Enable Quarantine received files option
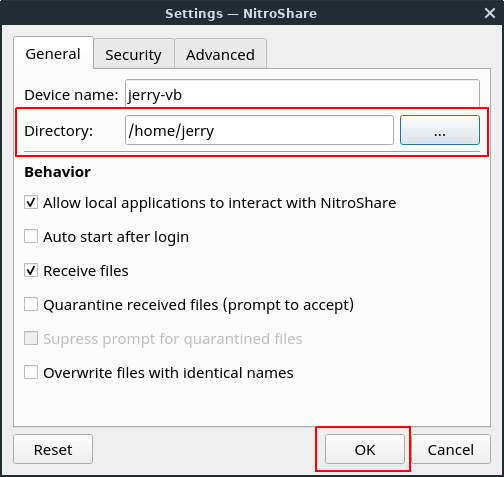 point(31,304)
